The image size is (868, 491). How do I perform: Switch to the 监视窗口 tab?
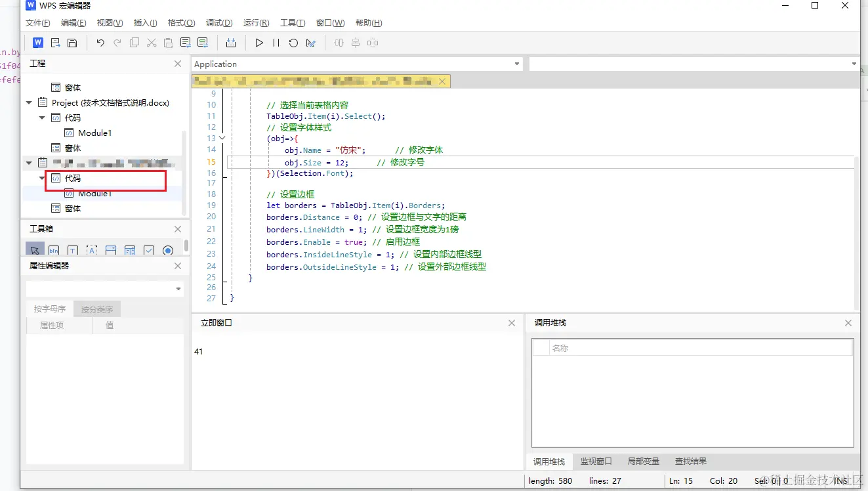[596, 461]
